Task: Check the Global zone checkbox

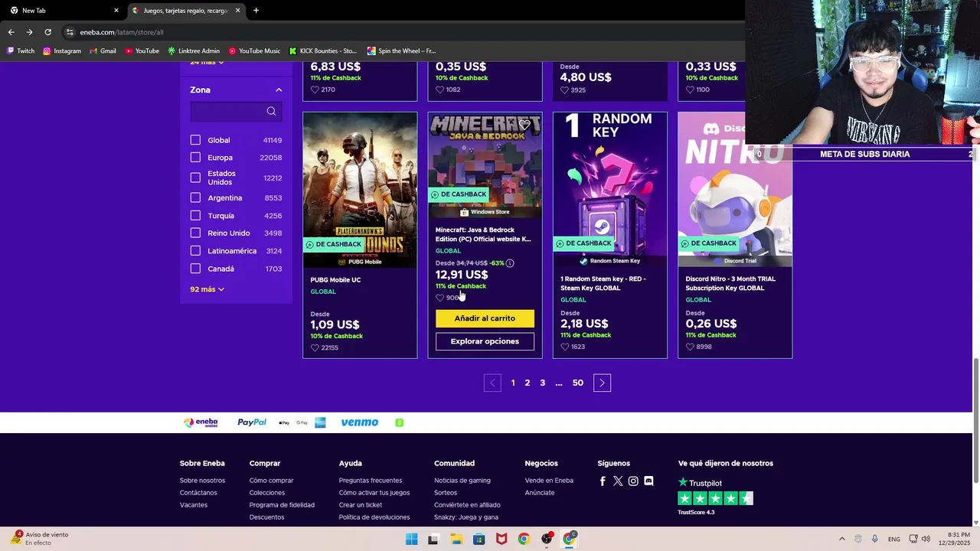Action: click(195, 140)
